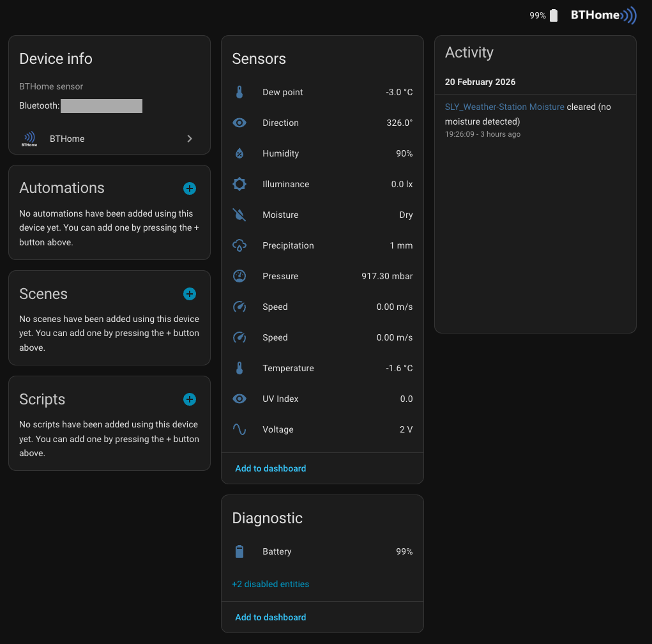Open the Temperature sensor row
The height and width of the screenshot is (644, 652).
tap(322, 368)
